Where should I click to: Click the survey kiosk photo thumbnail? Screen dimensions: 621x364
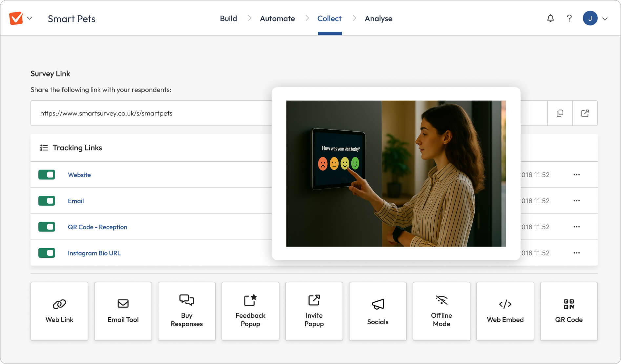pos(396,173)
